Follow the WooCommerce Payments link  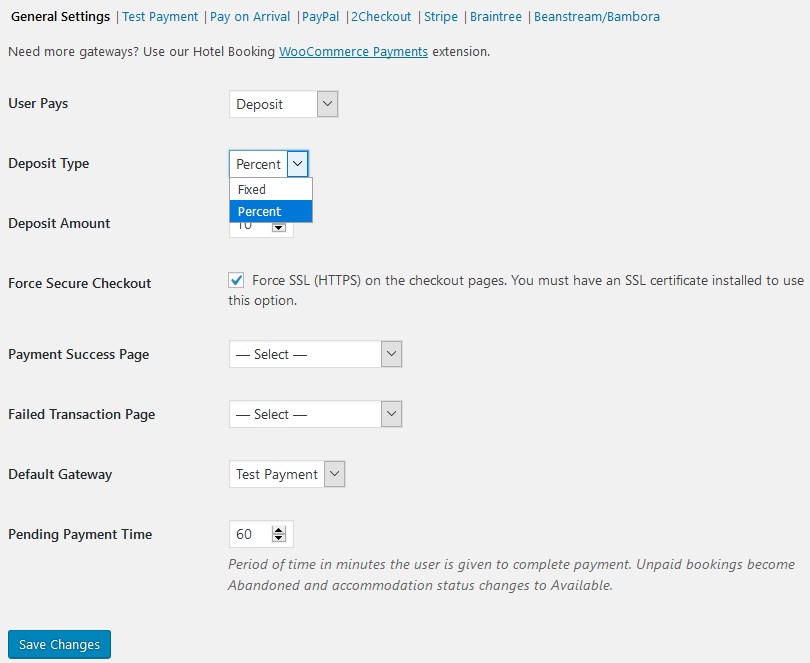pyautogui.click(x=353, y=52)
